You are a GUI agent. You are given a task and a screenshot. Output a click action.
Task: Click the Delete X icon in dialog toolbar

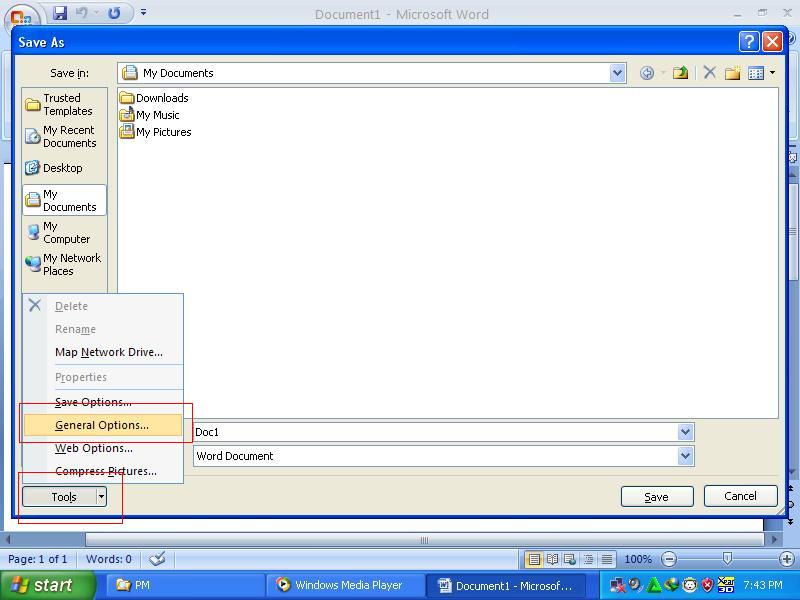click(x=709, y=72)
